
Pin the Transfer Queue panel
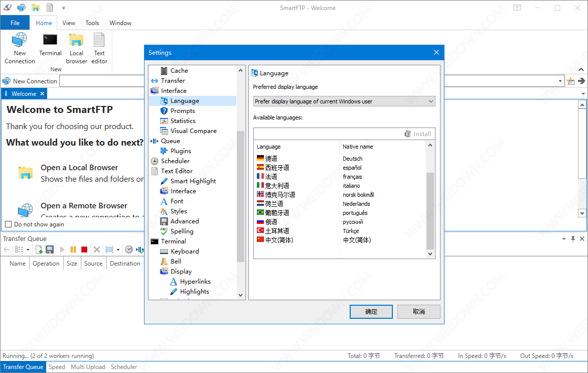[573, 238]
